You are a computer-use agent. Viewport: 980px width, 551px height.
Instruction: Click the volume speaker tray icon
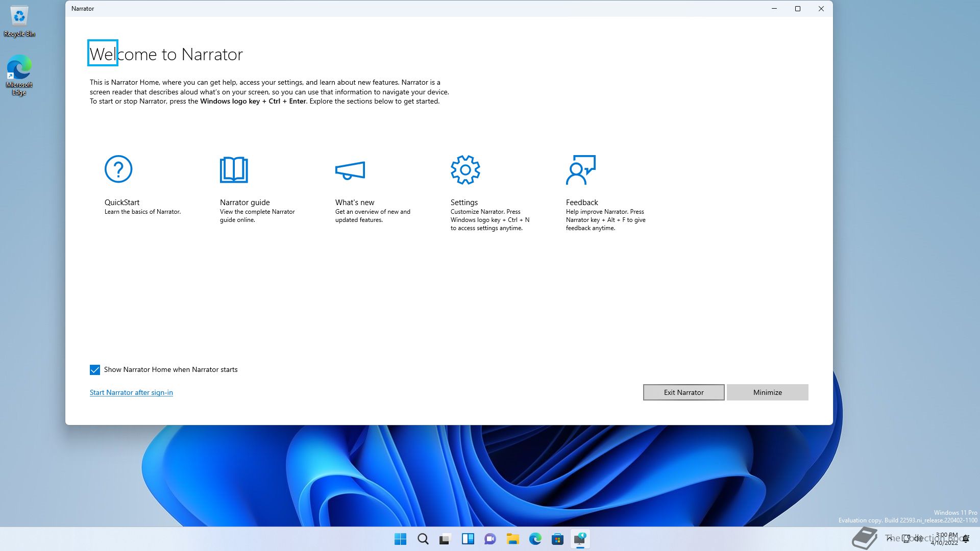tap(918, 539)
